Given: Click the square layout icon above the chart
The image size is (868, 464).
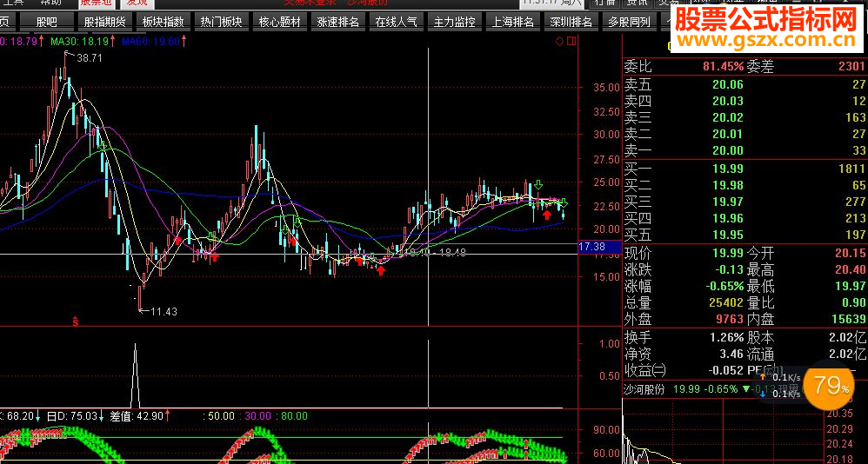Looking at the screenshot, I should (x=571, y=41).
